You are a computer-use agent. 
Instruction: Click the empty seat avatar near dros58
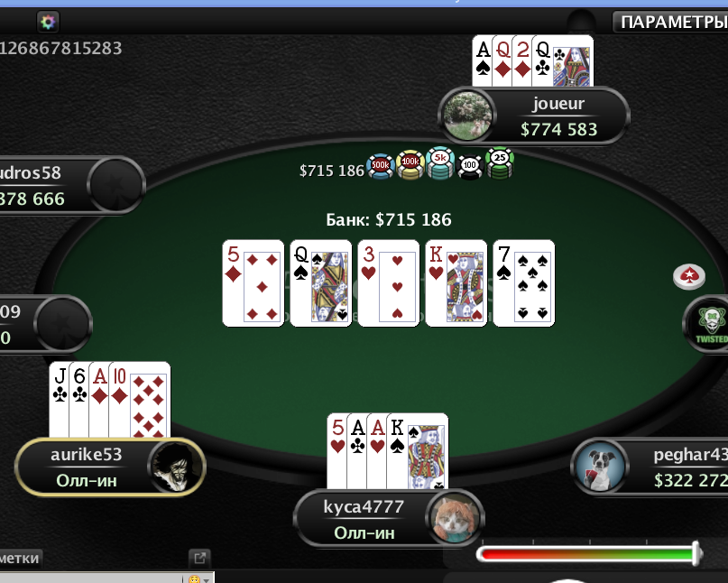pos(115,185)
